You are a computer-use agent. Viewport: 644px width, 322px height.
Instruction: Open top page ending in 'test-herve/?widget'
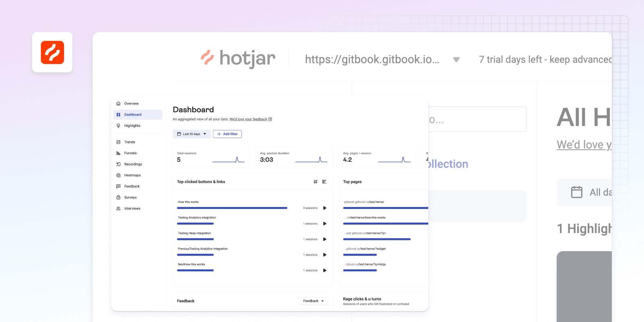click(x=365, y=249)
